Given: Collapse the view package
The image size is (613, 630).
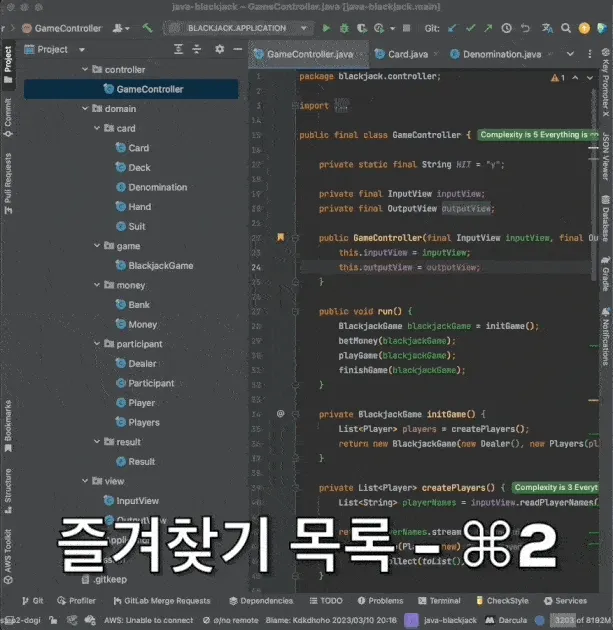Looking at the screenshot, I should [85, 481].
